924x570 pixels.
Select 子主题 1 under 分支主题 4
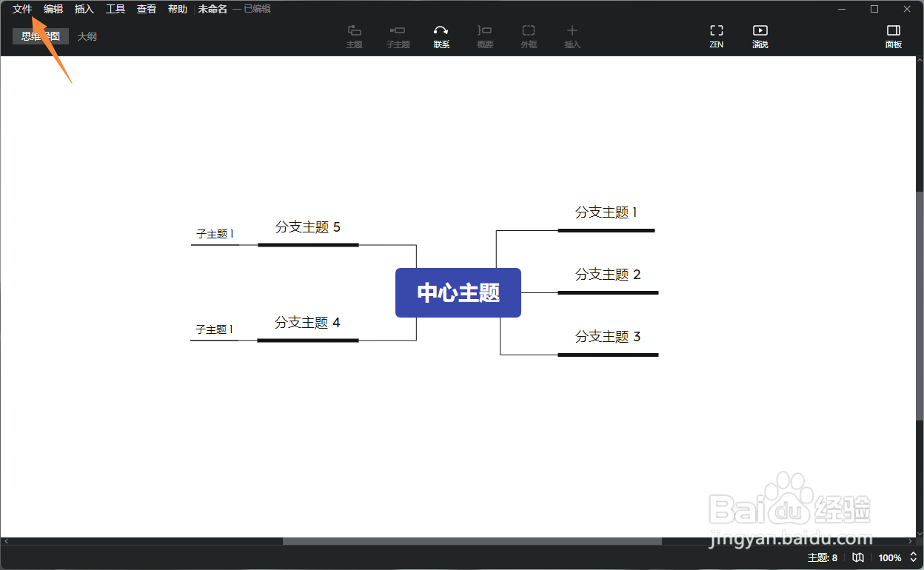coord(215,330)
